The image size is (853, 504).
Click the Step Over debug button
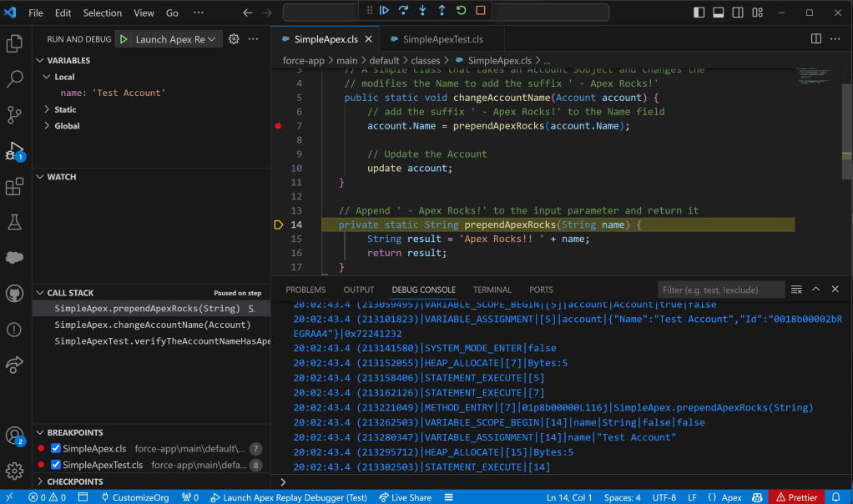[403, 11]
